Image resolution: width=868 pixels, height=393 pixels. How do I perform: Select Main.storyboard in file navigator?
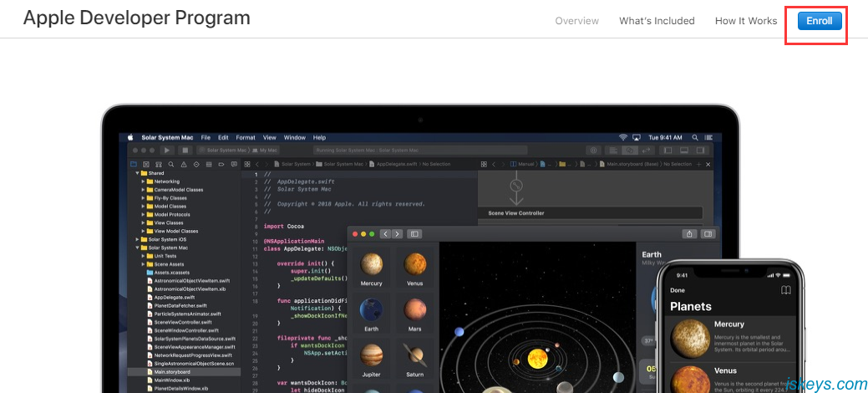pyautogui.click(x=173, y=371)
